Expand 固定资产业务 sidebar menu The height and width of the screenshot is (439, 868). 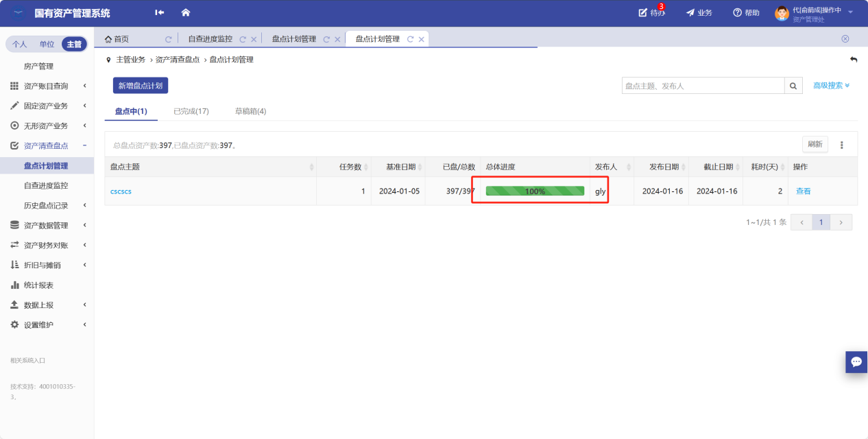(46, 106)
